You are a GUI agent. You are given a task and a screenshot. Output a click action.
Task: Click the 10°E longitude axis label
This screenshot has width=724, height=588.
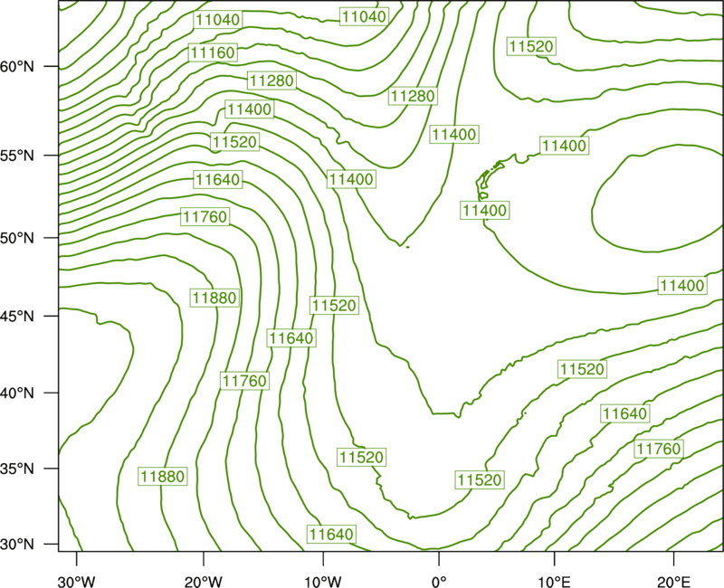click(554, 581)
